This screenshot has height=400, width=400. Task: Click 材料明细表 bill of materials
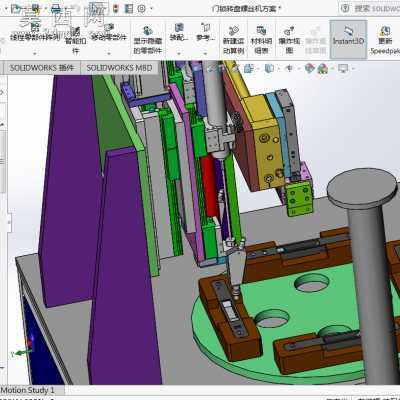click(262, 40)
